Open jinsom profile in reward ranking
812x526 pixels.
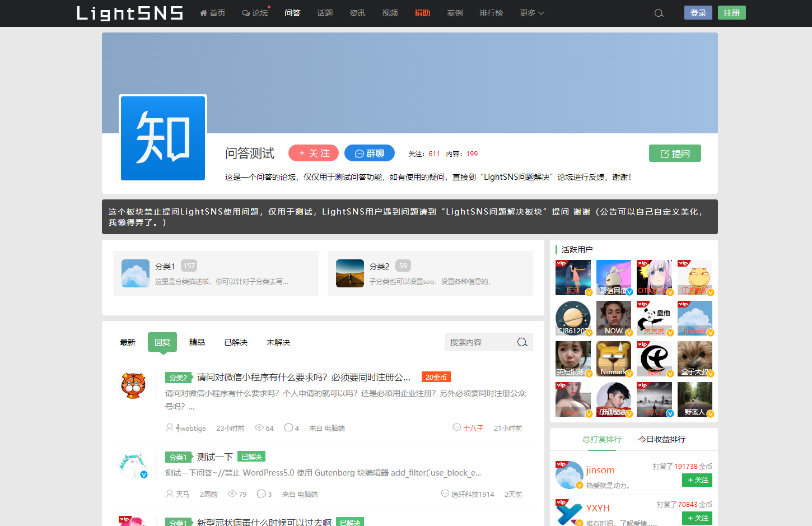click(x=600, y=470)
